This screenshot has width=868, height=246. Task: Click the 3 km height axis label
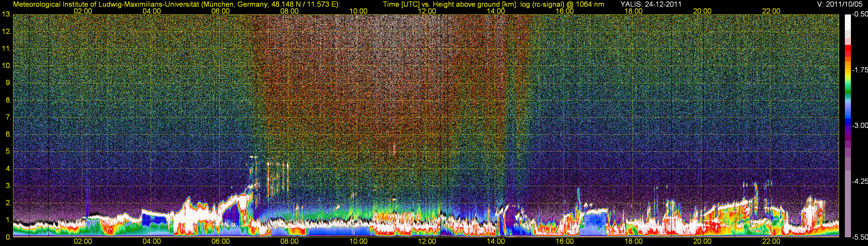tap(8, 186)
